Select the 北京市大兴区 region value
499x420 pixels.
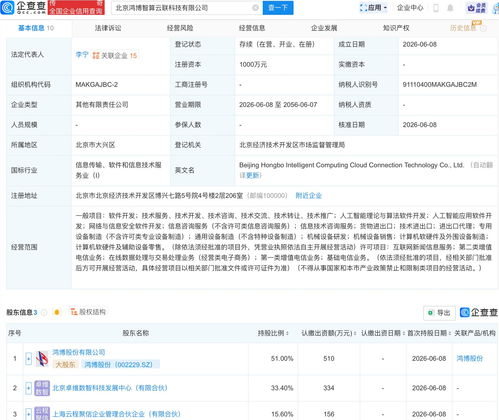coord(95,145)
